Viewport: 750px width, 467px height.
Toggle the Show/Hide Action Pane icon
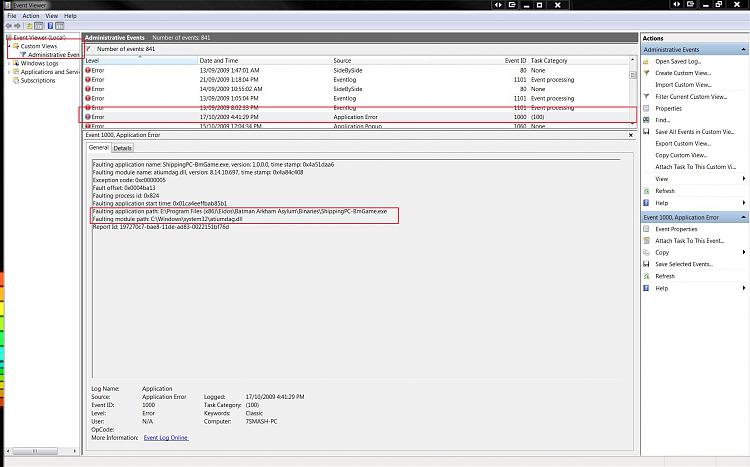pos(59,26)
